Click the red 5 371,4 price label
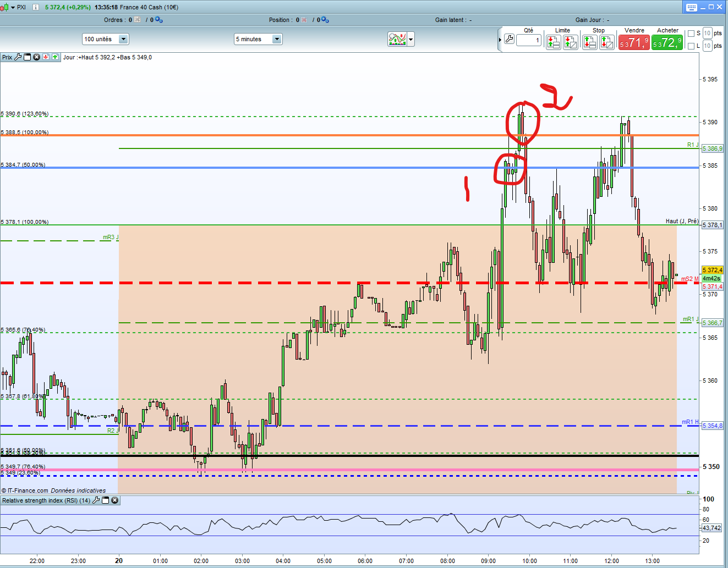The image size is (728, 568). point(712,286)
